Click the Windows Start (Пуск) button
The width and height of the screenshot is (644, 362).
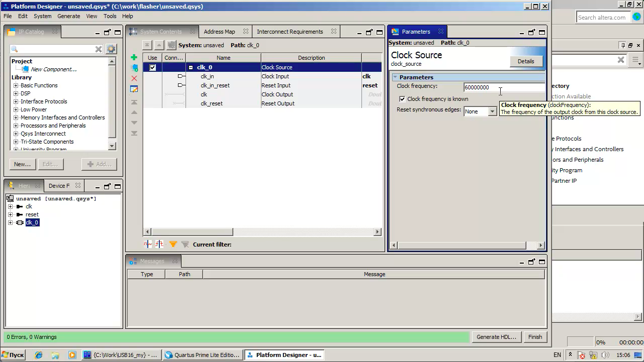coord(13,355)
